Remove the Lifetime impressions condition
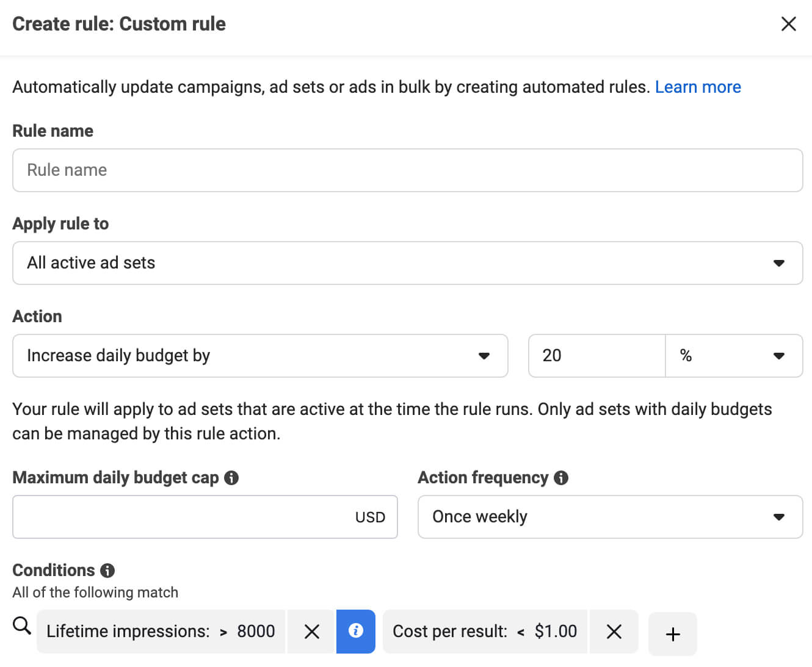 [311, 632]
